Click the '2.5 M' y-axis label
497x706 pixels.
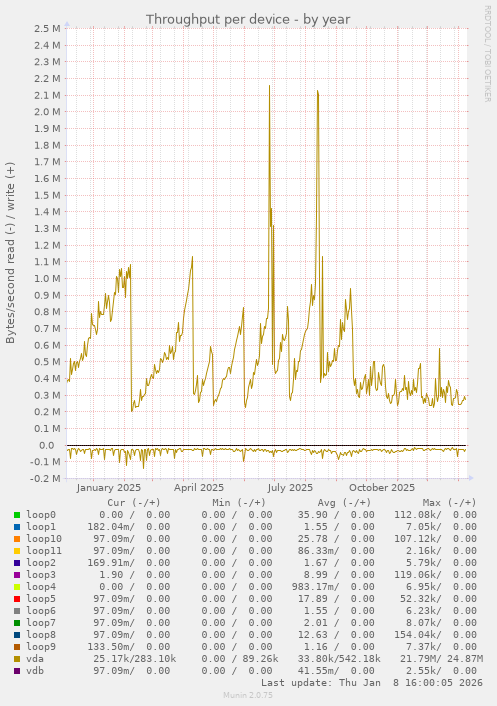click(x=47, y=29)
